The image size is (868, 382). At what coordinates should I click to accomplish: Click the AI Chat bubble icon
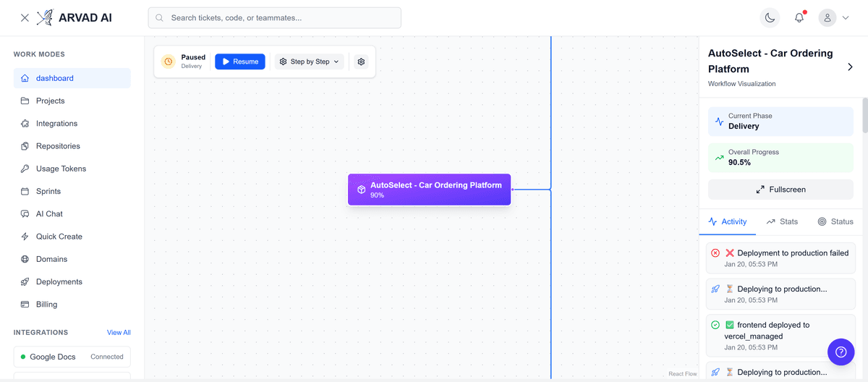[25, 214]
